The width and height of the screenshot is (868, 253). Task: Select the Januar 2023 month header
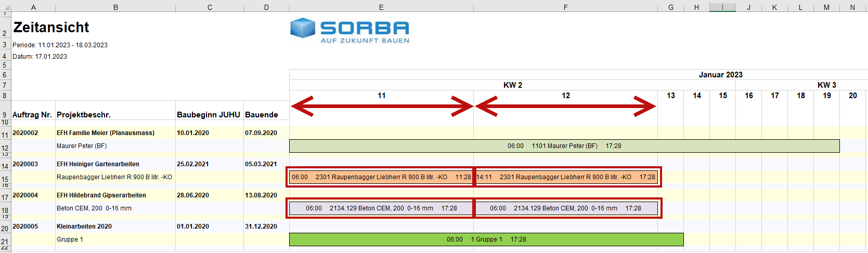(720, 75)
